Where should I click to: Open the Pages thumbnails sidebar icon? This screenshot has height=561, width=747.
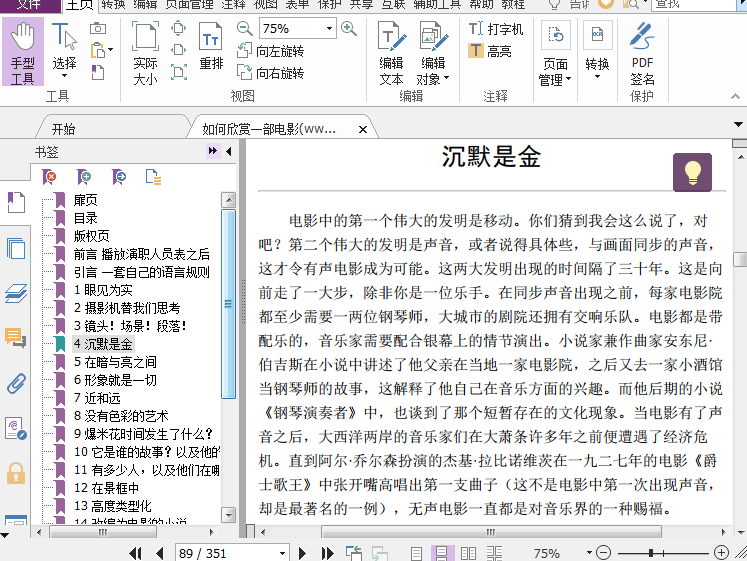(16, 248)
